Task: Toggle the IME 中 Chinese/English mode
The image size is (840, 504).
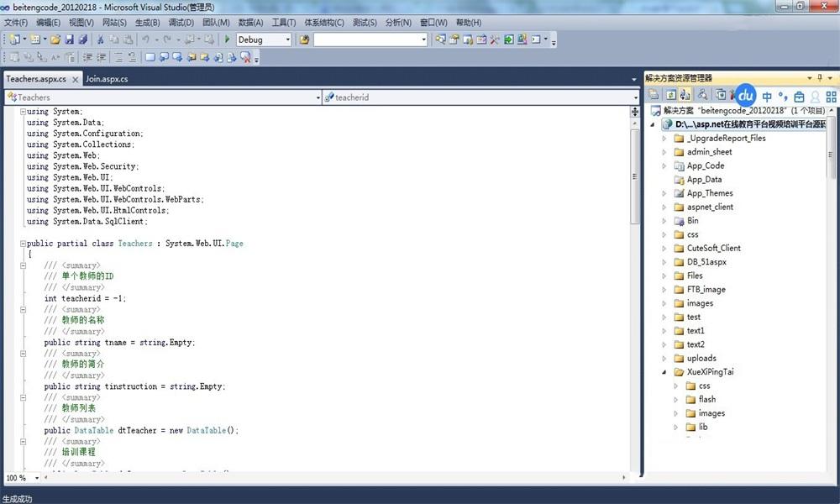Action: pos(767,97)
